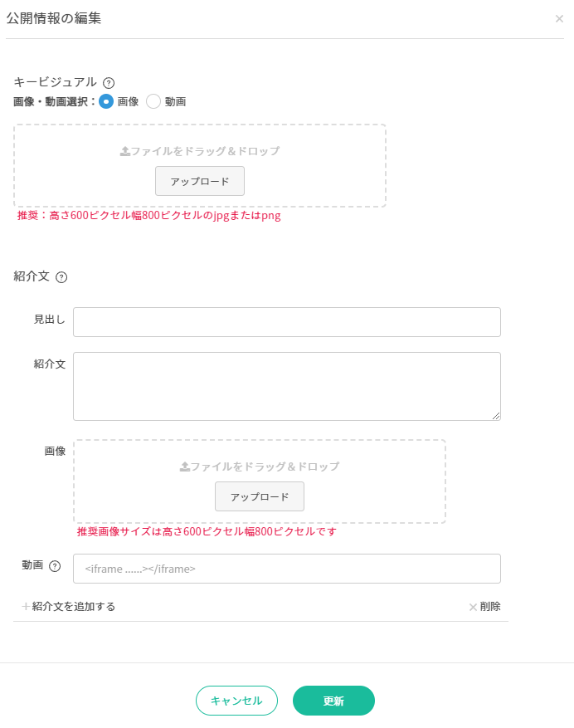
Task: Click the 削除 link
Action: pos(490,606)
